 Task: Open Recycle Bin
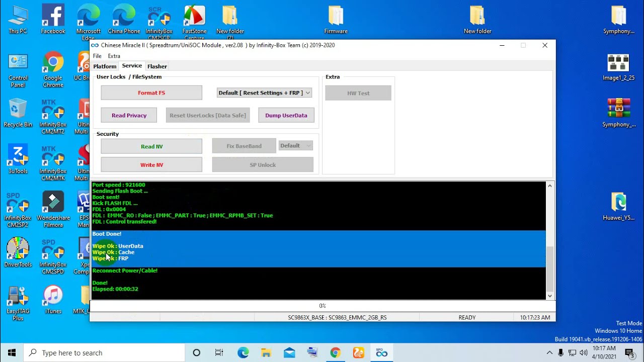pos(18,113)
